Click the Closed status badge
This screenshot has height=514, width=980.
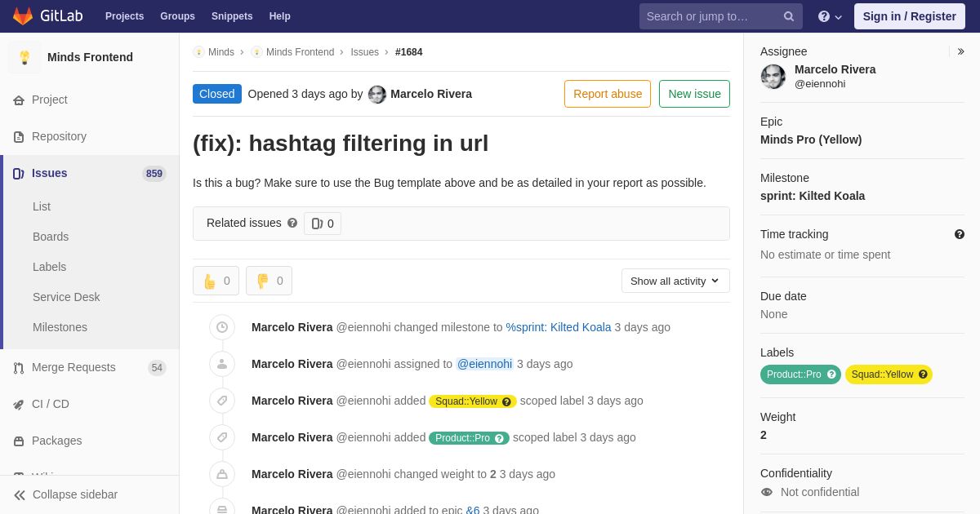[x=217, y=94]
